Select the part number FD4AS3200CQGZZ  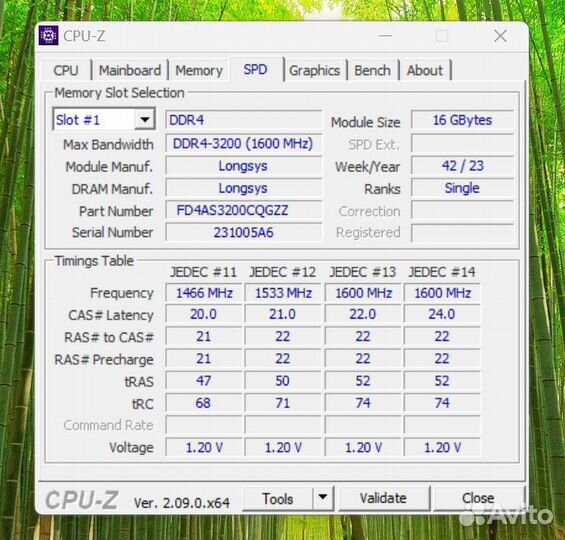click(x=244, y=210)
